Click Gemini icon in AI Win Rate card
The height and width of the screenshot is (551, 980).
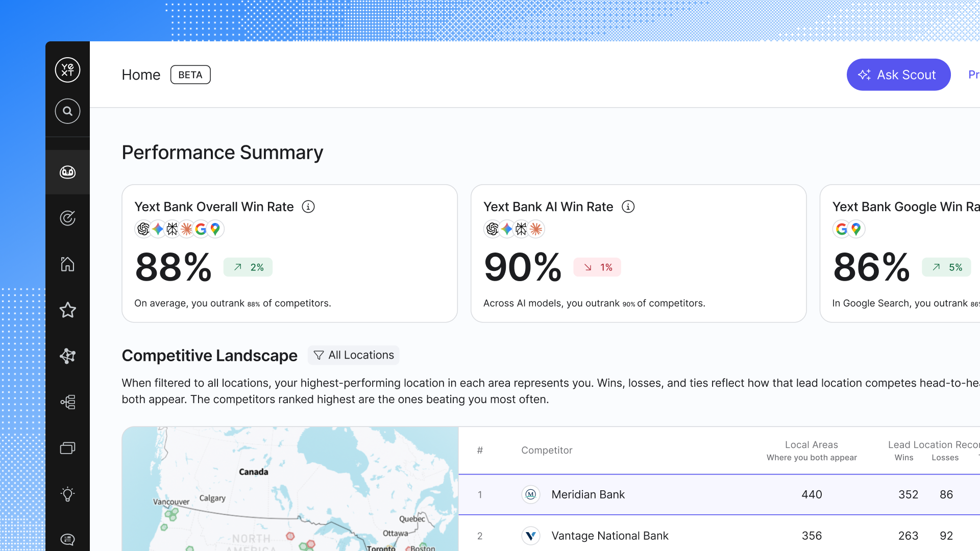pyautogui.click(x=507, y=229)
